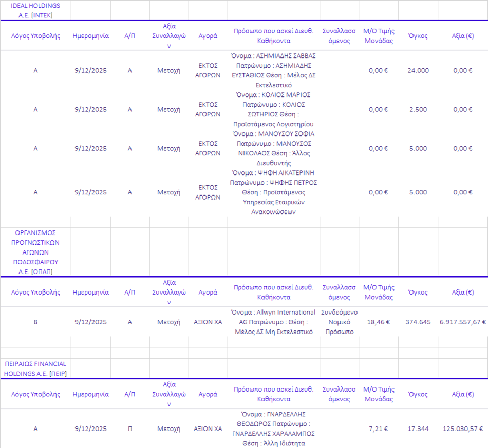Viewport: 488px width, 448px height.
Task: Select the ΜΑΝΟΥΣΟΥ ΣΟΦΙΑ person cell
Action: click(274, 148)
